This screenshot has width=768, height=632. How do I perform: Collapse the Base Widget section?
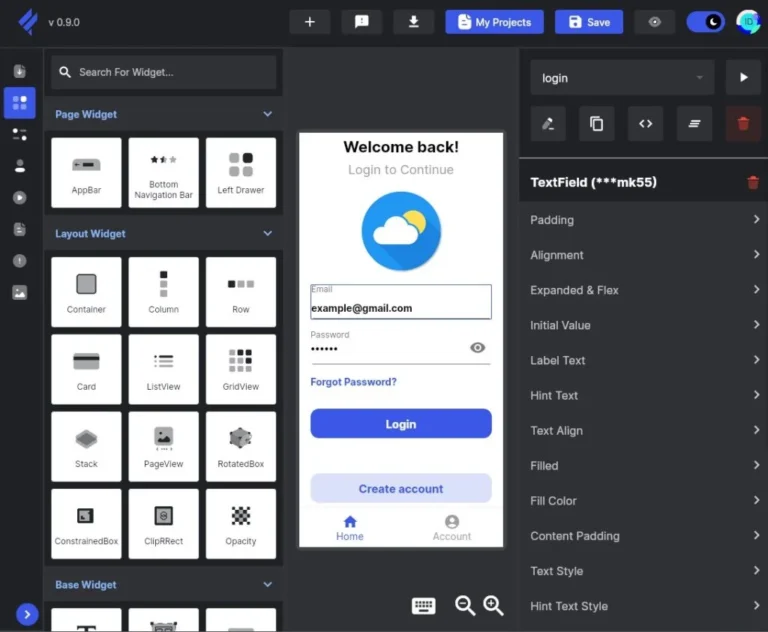point(267,584)
